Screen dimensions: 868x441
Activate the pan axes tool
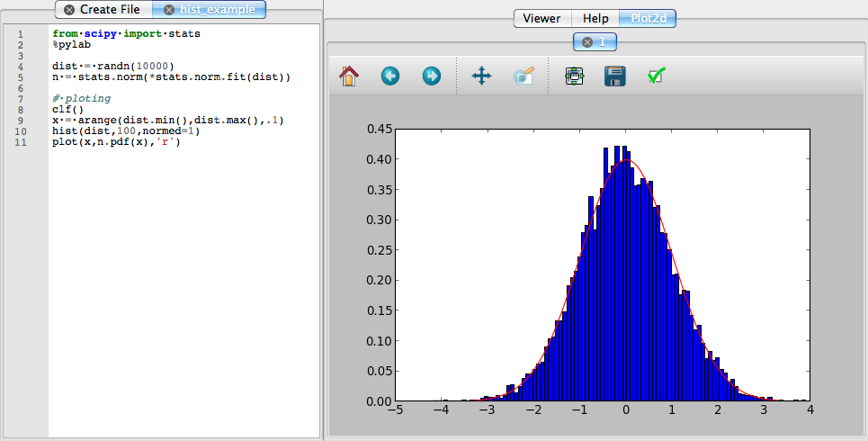(x=481, y=76)
